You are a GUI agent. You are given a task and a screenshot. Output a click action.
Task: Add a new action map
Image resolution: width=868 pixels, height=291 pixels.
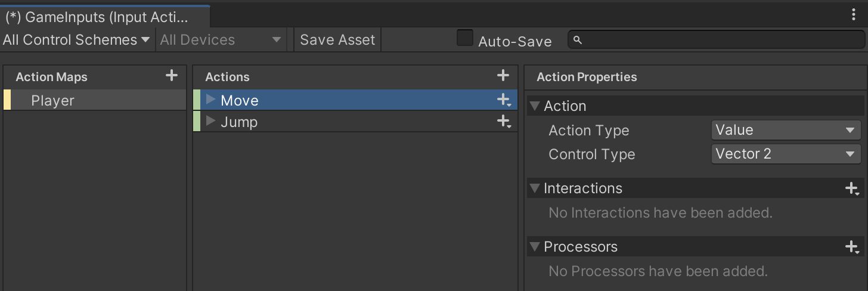[x=172, y=76]
